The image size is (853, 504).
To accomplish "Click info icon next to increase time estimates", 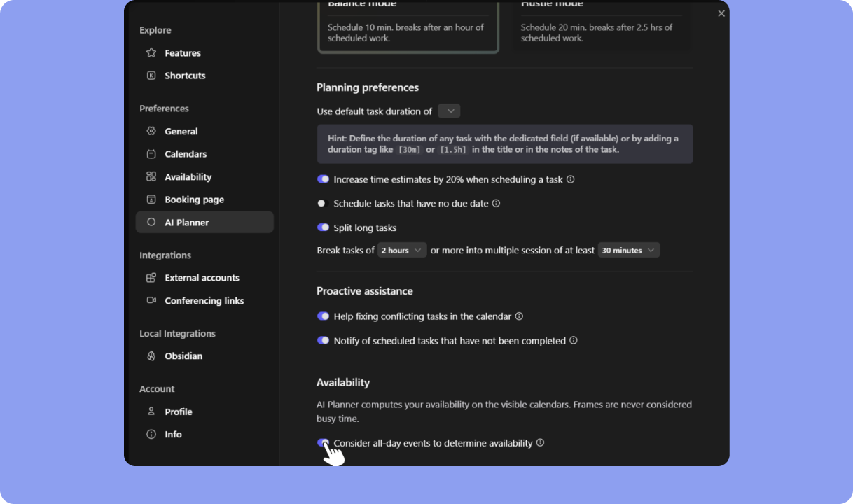I will 570,179.
